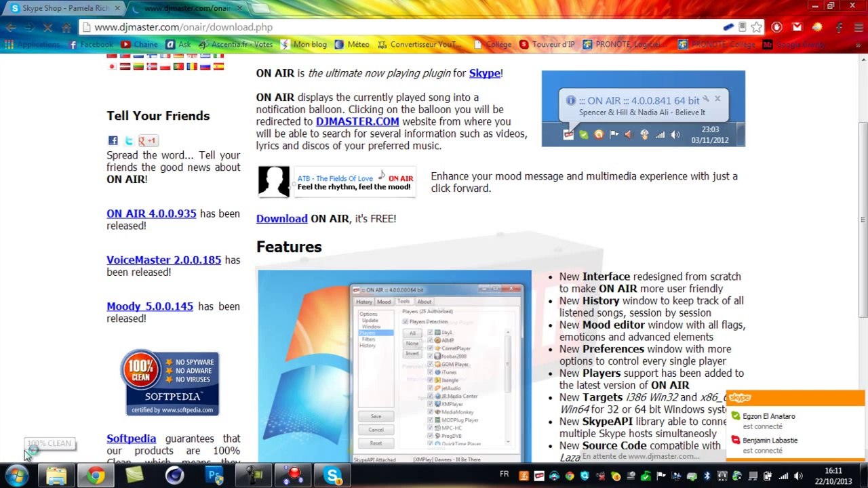Click the volume icon in system tray
This screenshot has width=868, height=488.
click(799, 476)
